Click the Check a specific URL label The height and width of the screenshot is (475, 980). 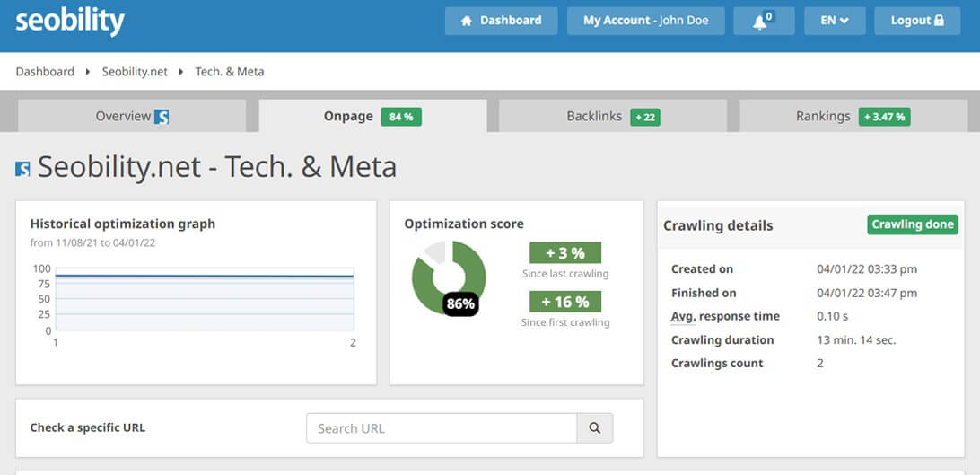[x=88, y=428]
